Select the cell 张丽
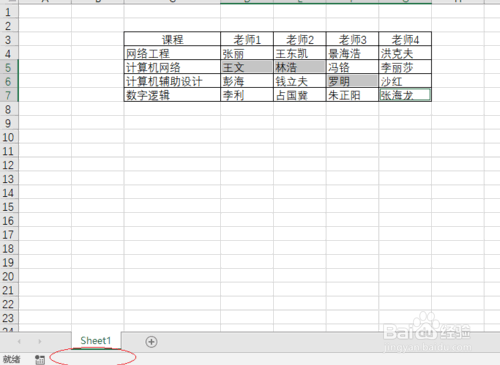 coord(247,53)
